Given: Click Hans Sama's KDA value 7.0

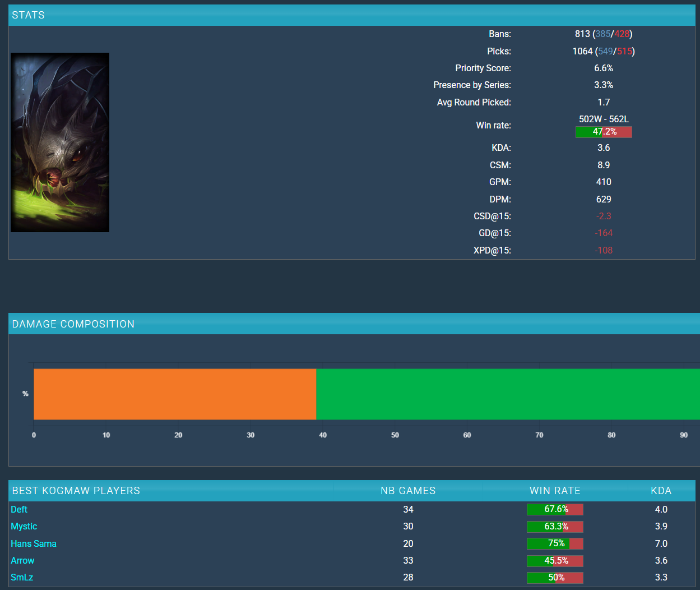Looking at the screenshot, I should [661, 543].
